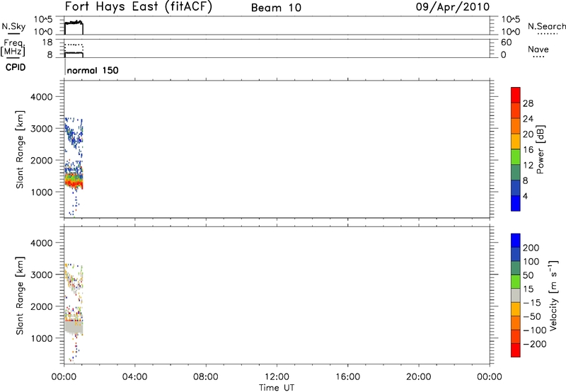Click the dotted frequency trace in Freq panel

click(74, 45)
